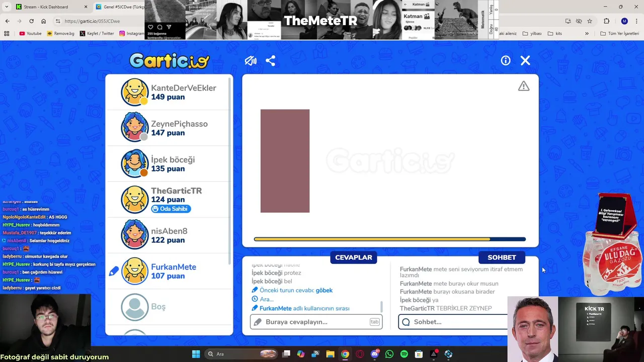Open the browser extensions puzzle icon
This screenshot has width=644, height=362.
[x=606, y=21]
